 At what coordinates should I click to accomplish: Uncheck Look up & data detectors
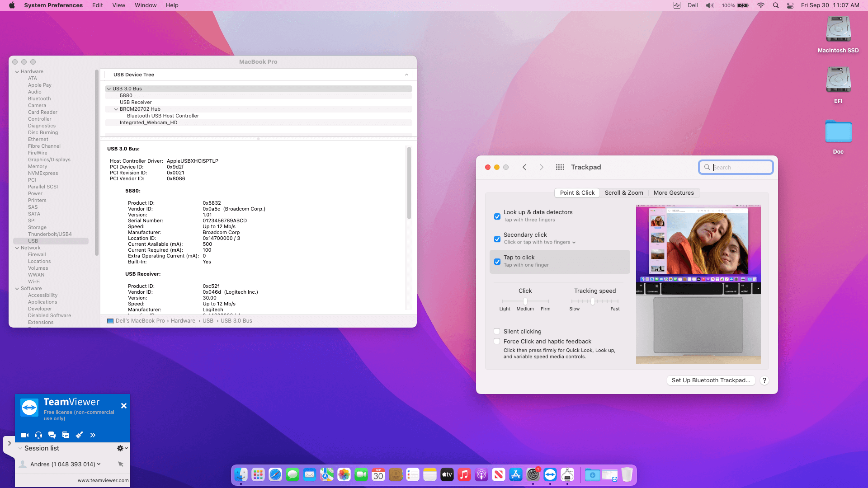[x=497, y=216]
